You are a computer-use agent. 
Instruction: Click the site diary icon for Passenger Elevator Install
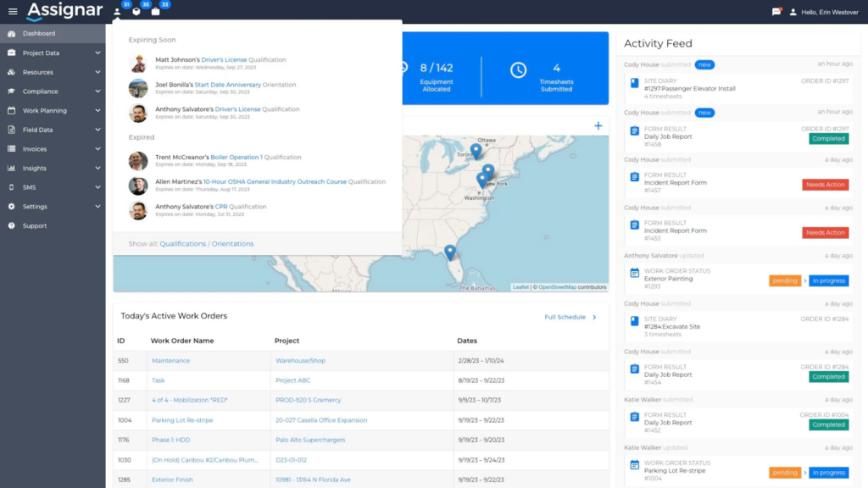tap(632, 82)
